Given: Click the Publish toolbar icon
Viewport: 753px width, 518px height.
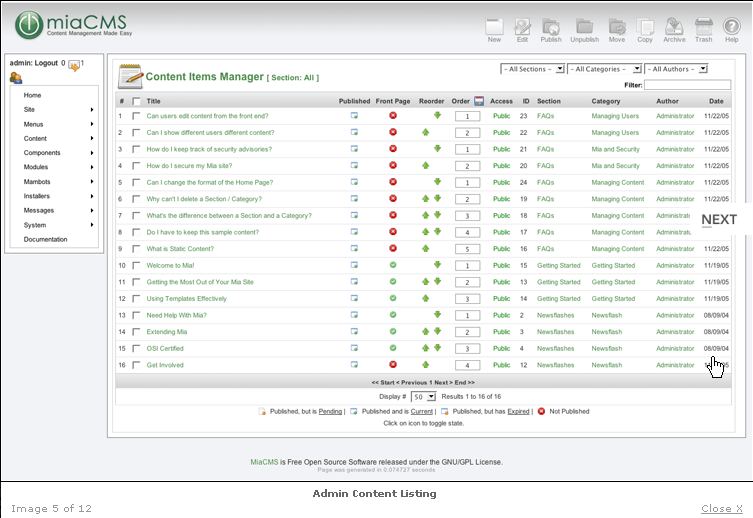Looking at the screenshot, I should pos(551,31).
